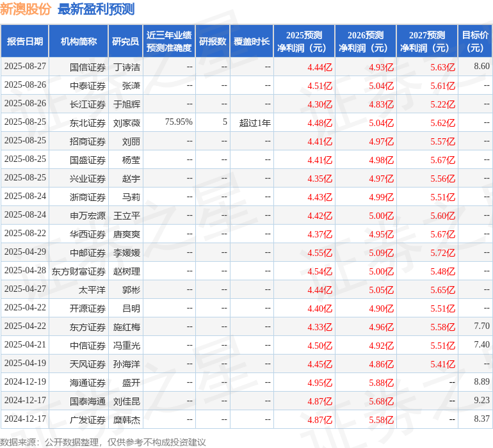Image resolution: width=493 pixels, height=448 pixels.
Task: Select the 研究员 column header
Action: [x=125, y=41]
